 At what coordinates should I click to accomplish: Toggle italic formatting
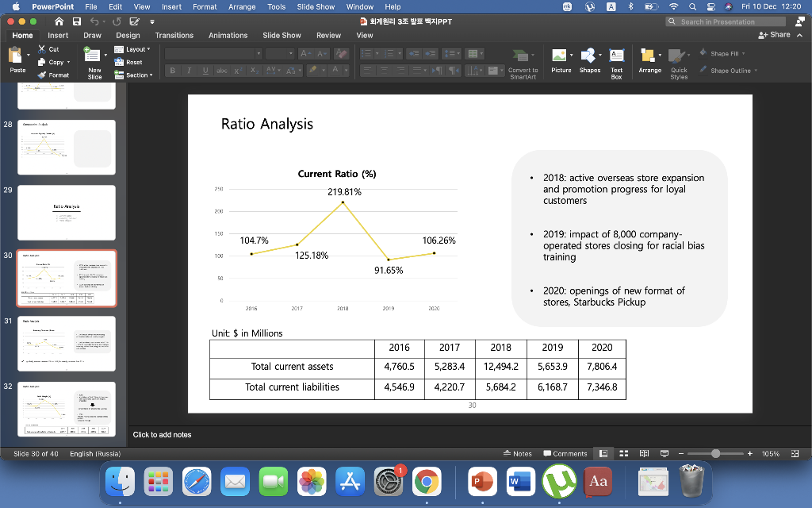188,70
